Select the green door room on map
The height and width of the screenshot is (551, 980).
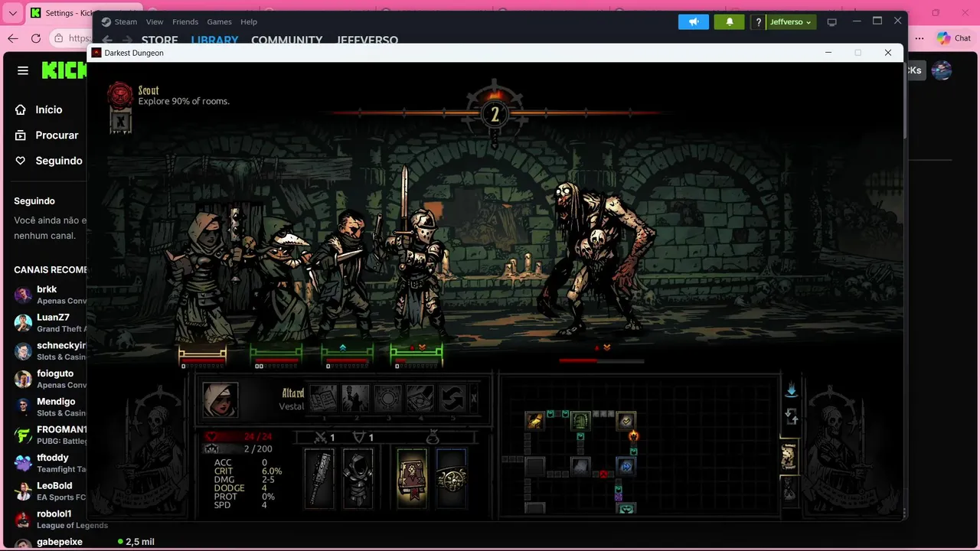point(580,420)
